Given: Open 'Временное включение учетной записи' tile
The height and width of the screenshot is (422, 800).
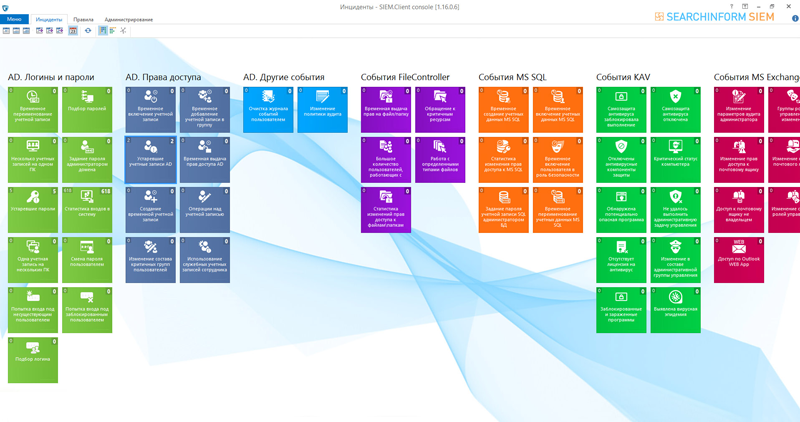Looking at the screenshot, I should [151, 110].
